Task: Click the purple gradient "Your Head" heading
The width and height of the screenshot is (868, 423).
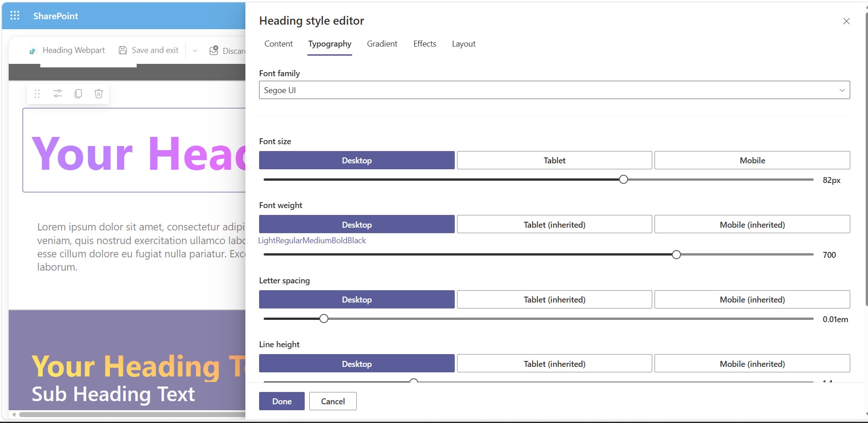Action: [x=139, y=154]
